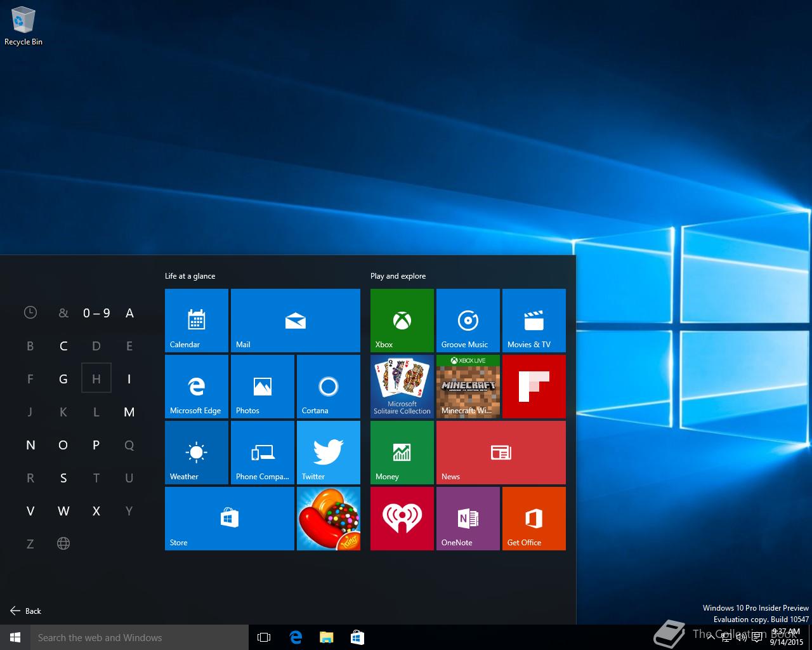The image size is (812, 650).
Task: Open the Groove Music tile
Action: pos(468,321)
